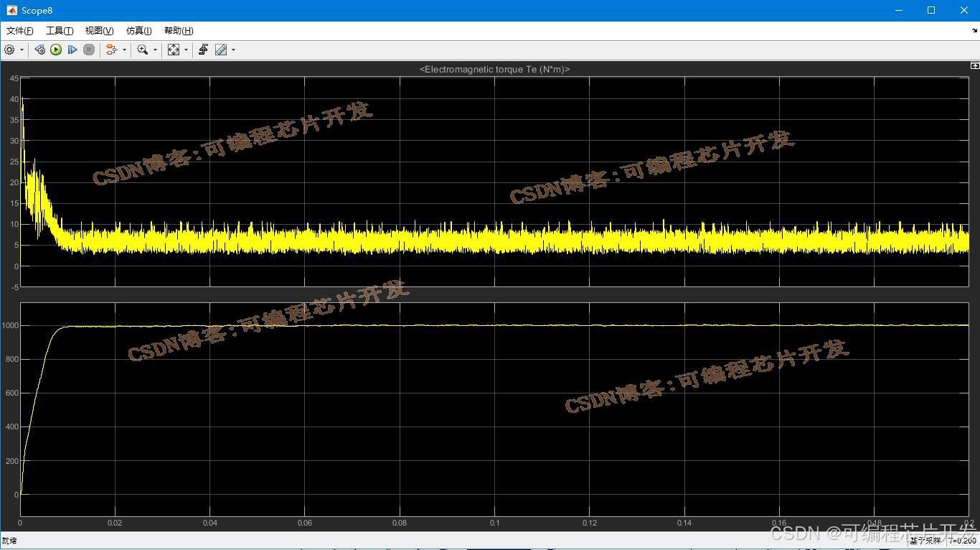Enable the triggers icon in toolbar

[x=204, y=50]
